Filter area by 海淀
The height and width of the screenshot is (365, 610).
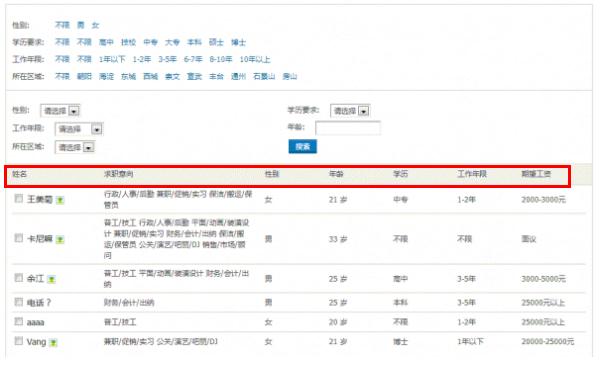pos(106,76)
